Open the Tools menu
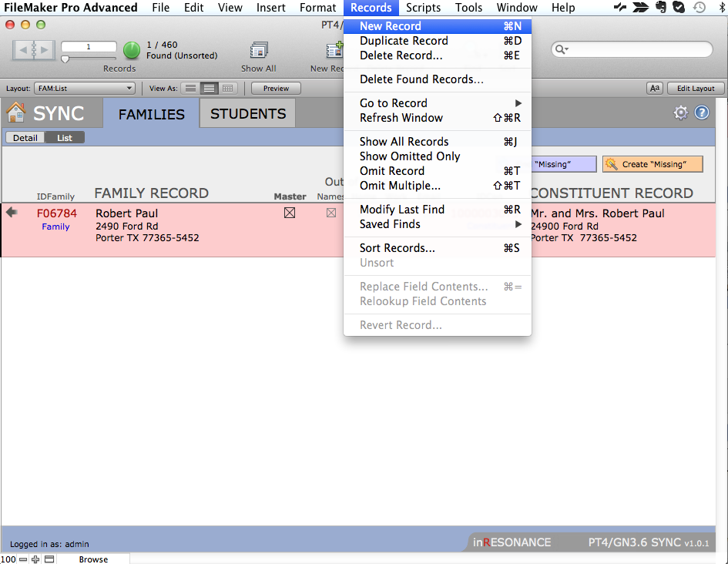The width and height of the screenshot is (728, 564). coord(468,8)
